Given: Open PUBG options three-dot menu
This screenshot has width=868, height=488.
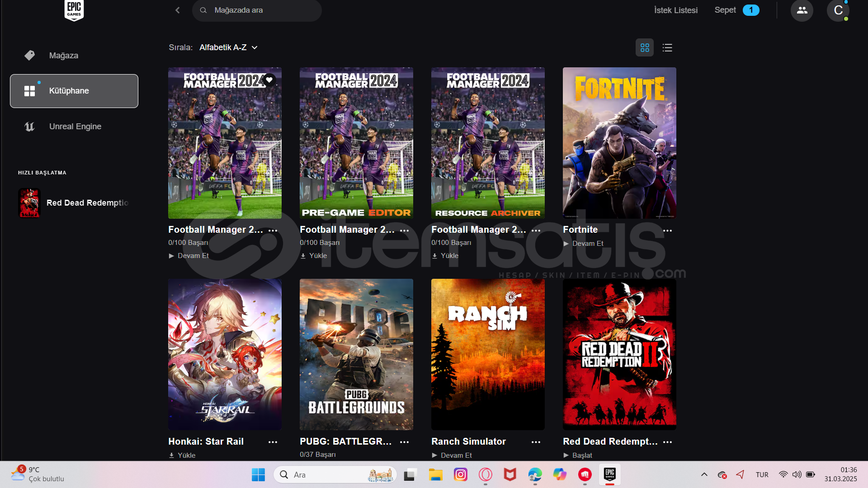Looking at the screenshot, I should click(405, 442).
